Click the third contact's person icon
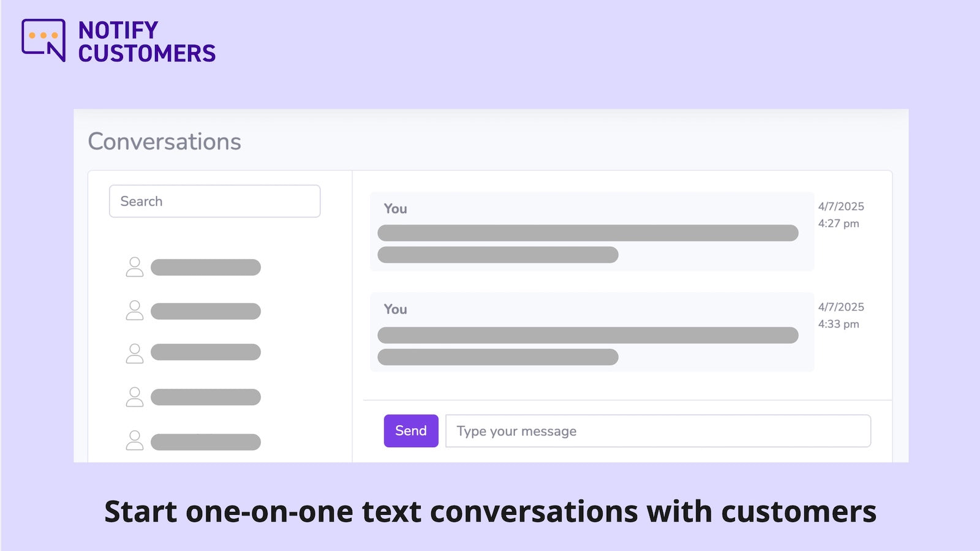 (x=135, y=353)
